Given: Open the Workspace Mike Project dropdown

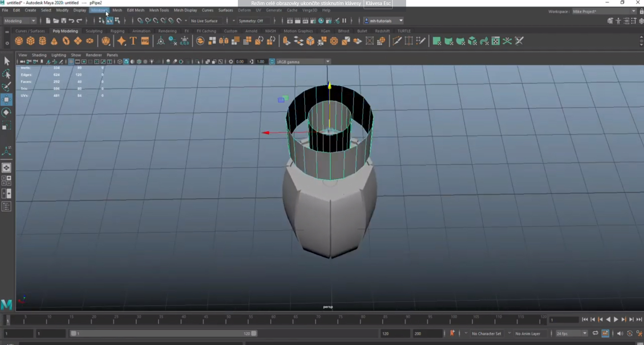Looking at the screenshot, I should [604, 11].
